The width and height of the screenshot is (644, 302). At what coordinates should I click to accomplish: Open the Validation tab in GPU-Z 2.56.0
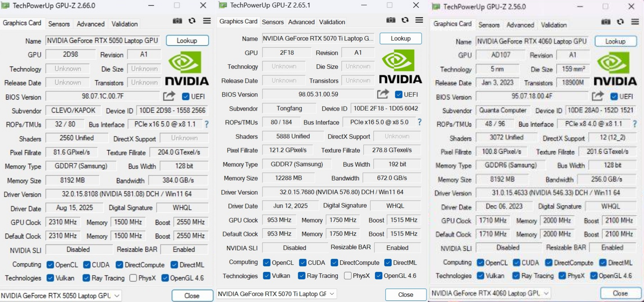tap(554, 25)
